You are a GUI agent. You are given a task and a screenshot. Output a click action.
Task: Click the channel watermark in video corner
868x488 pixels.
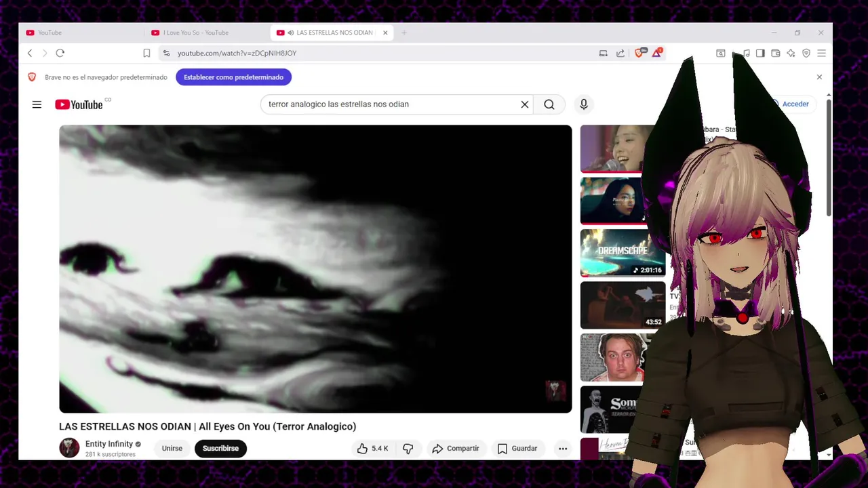555,390
